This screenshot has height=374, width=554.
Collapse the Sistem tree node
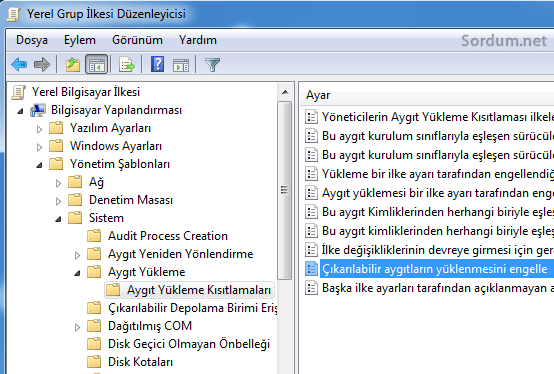pos(59,219)
